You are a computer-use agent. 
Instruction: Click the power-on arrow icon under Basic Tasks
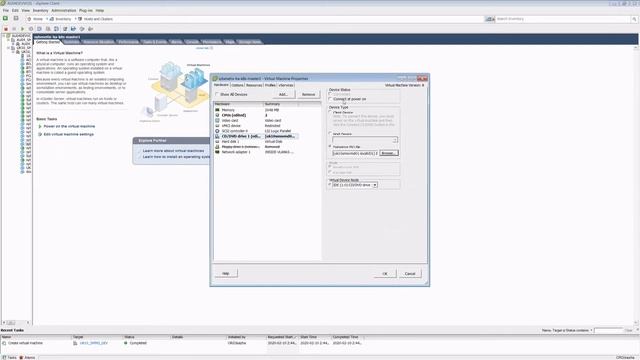pos(40,127)
